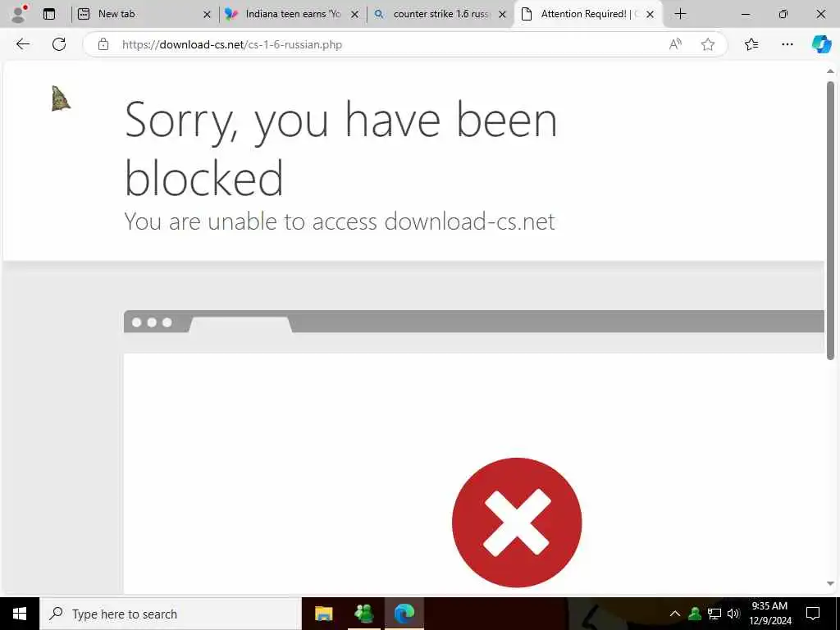Open File Explorer from the taskbar
This screenshot has width=840, height=630.
(323, 614)
